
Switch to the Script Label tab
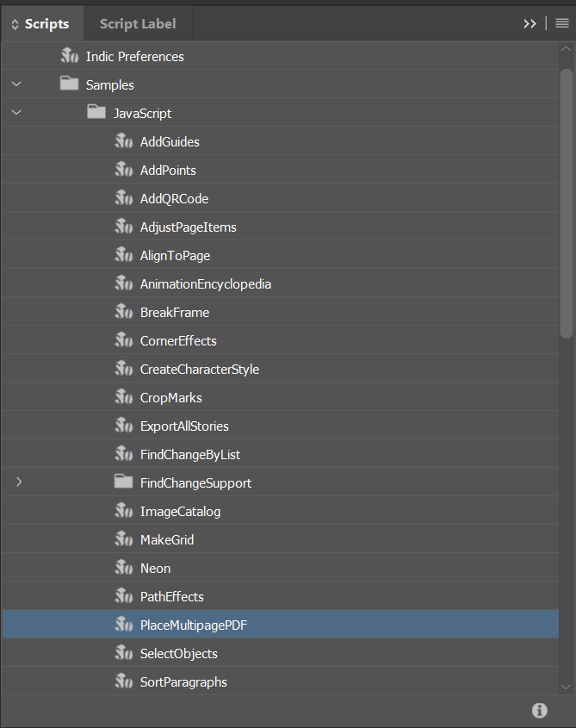[x=137, y=24]
